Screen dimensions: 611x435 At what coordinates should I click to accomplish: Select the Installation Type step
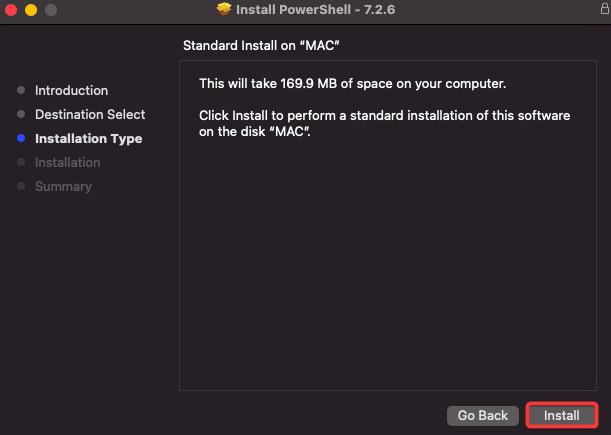coord(88,139)
